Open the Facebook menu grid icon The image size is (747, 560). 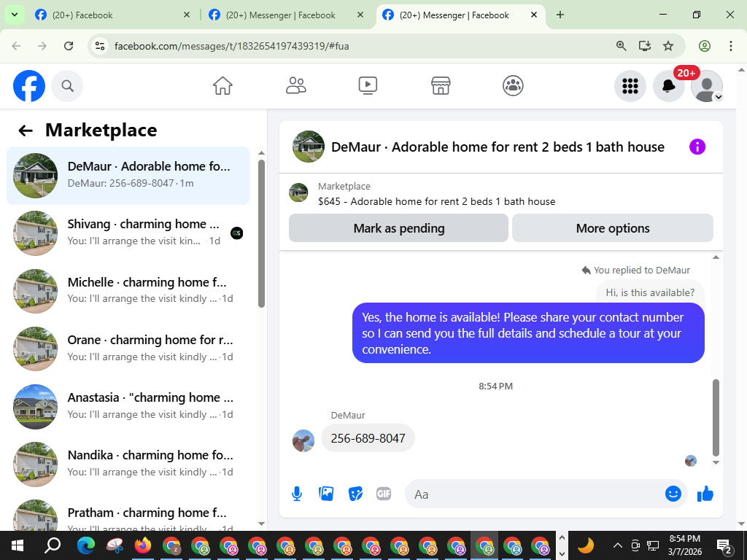[x=630, y=86]
